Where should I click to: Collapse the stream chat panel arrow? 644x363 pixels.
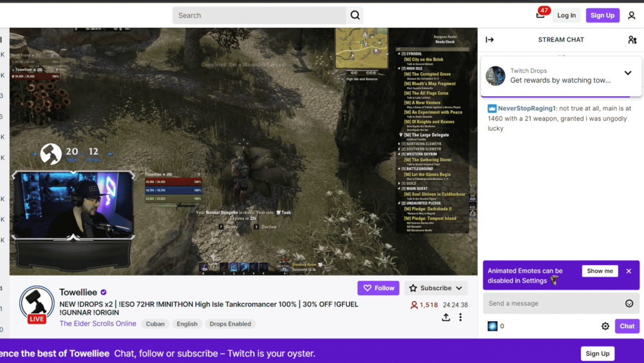[489, 39]
